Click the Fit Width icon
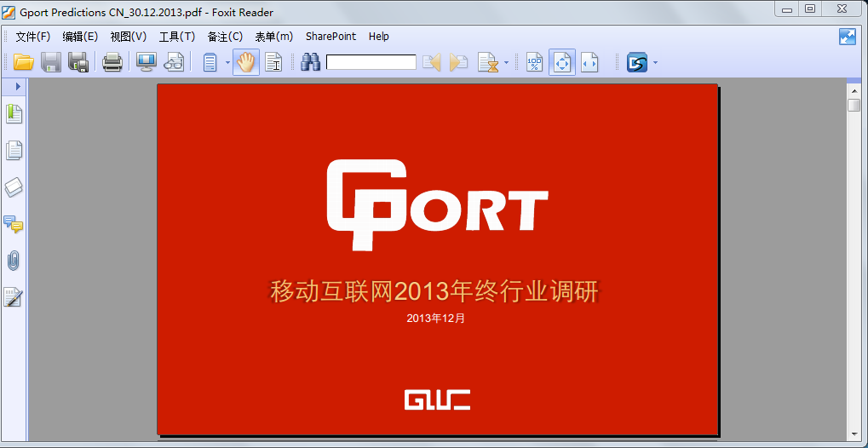868x448 pixels. pyautogui.click(x=589, y=62)
